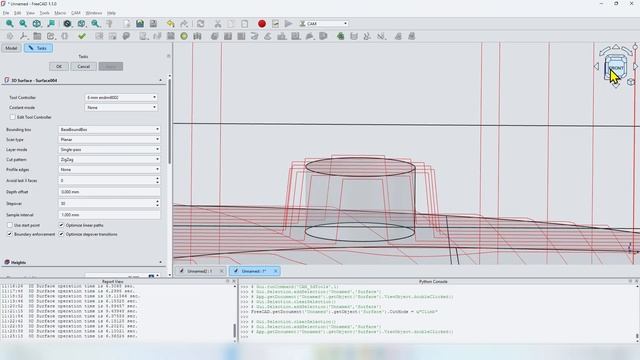Screen dimensions: 640x360
Task: Switch to the Model tab
Action: tap(11, 48)
